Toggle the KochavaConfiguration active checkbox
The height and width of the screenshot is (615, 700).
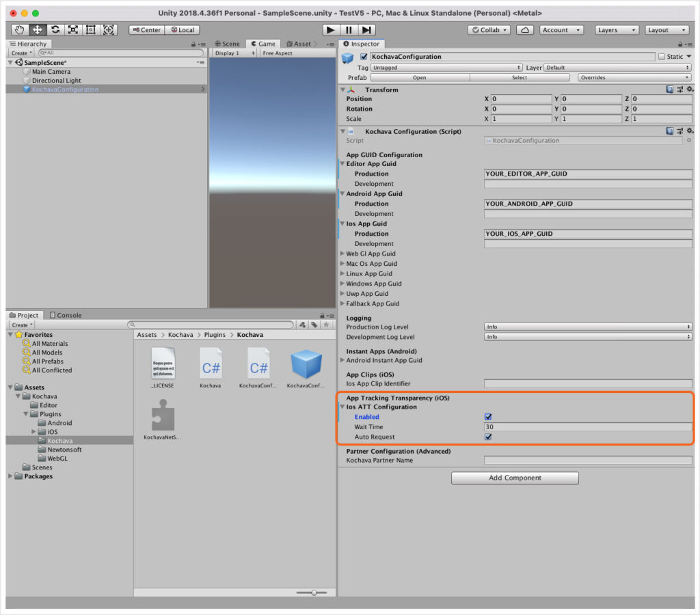pyautogui.click(x=364, y=57)
